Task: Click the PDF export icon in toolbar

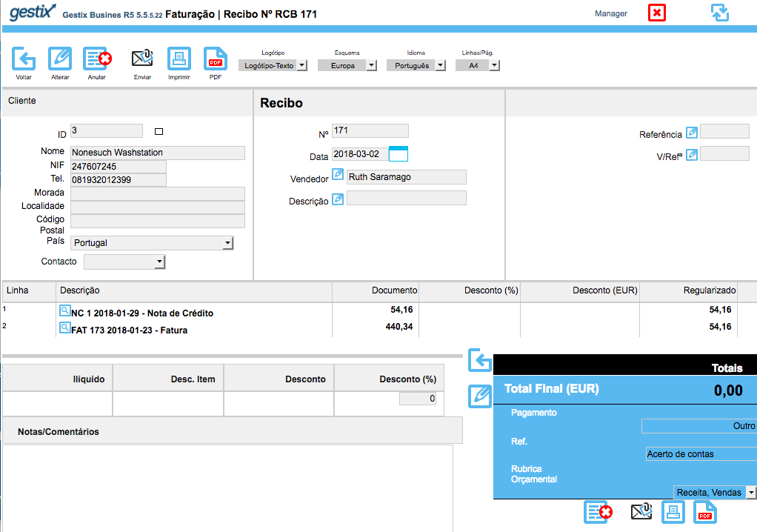Action: click(x=216, y=59)
